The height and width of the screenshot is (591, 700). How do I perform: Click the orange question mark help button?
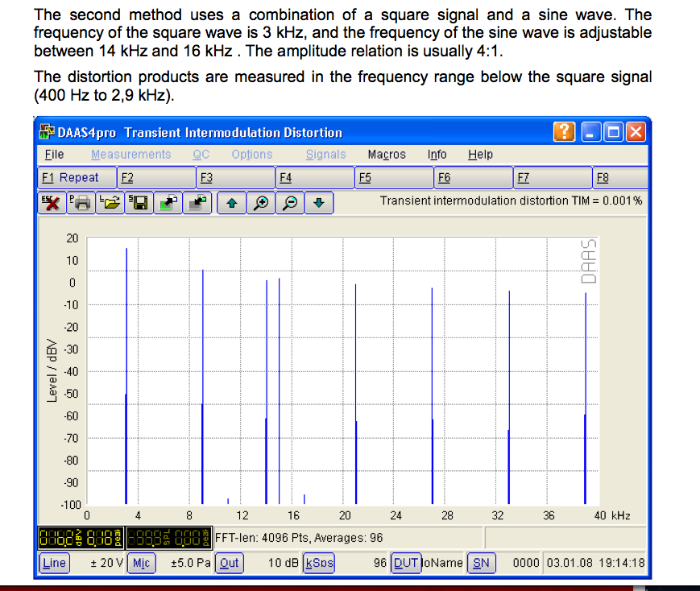tap(565, 132)
